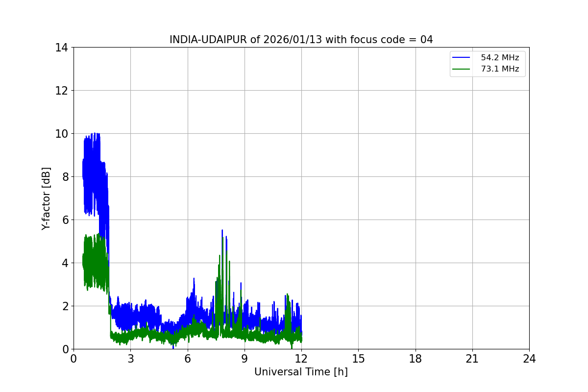Select the 73.1 MHz legend label
Image resolution: width=588 pixels, height=392 pixels.
(x=500, y=69)
